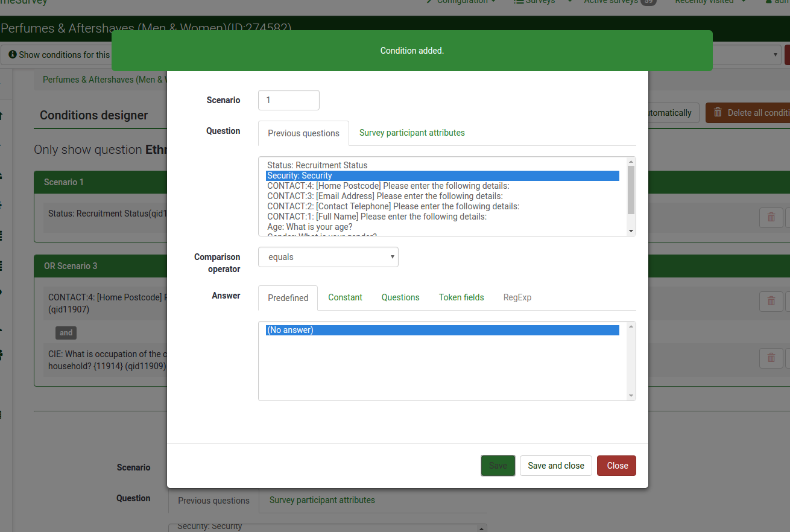Click the info icon on Show conditions button
Image resolution: width=790 pixels, height=532 pixels.
[x=13, y=55]
